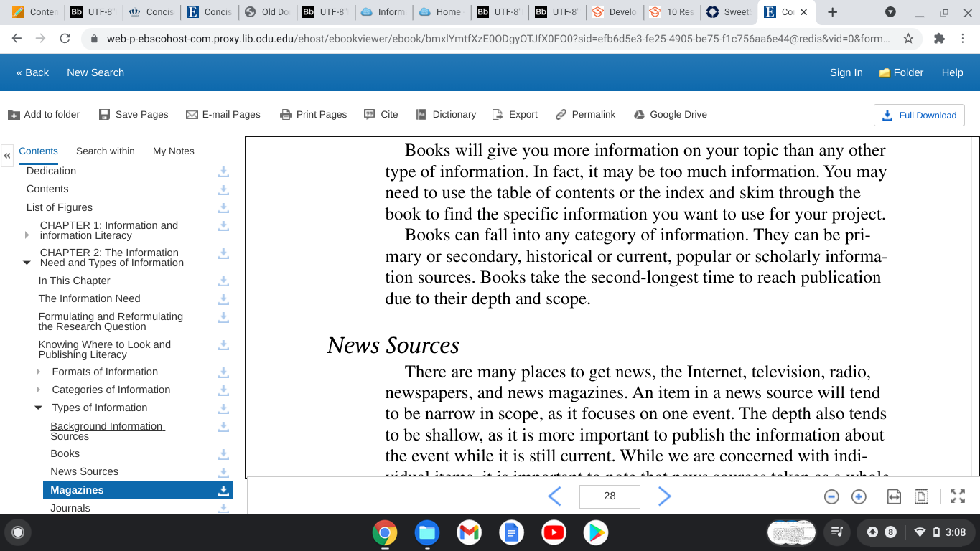
Task: Open the Files app from shelf
Action: [427, 532]
